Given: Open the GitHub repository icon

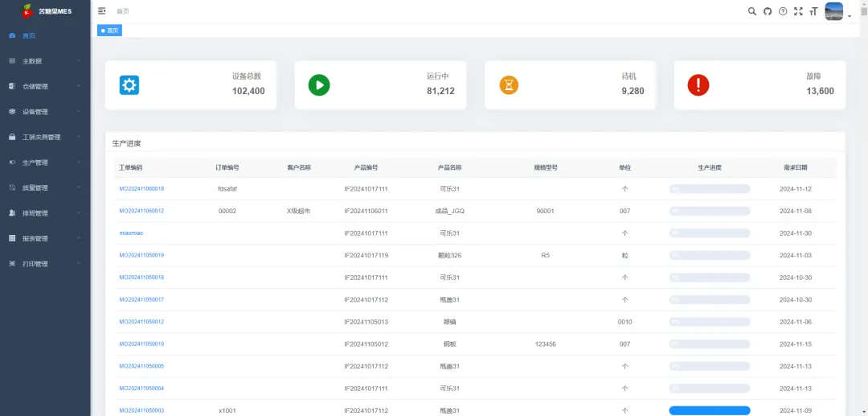Looking at the screenshot, I should coord(768,11).
